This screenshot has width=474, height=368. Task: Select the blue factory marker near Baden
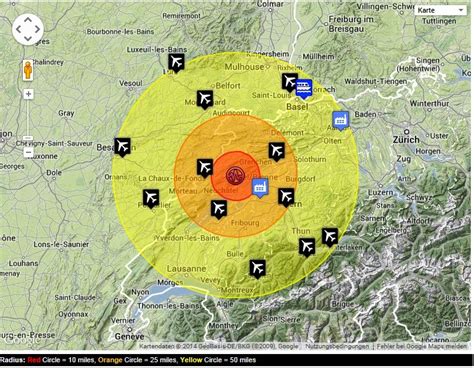(x=341, y=121)
